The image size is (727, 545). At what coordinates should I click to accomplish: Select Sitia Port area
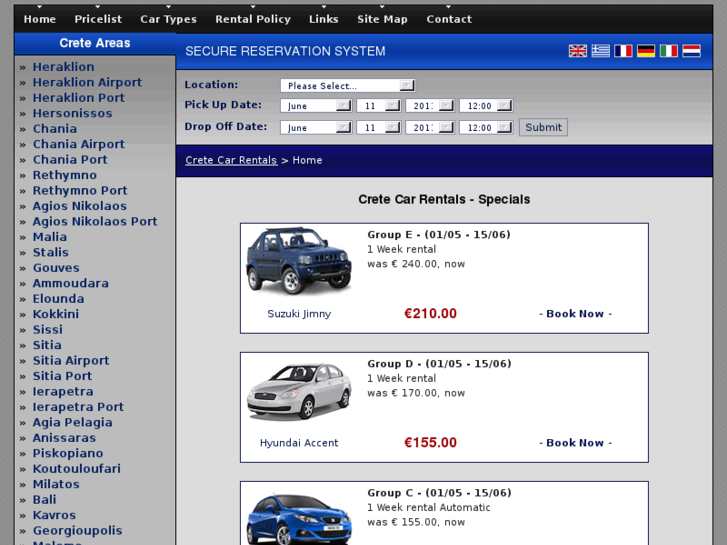[62, 376]
